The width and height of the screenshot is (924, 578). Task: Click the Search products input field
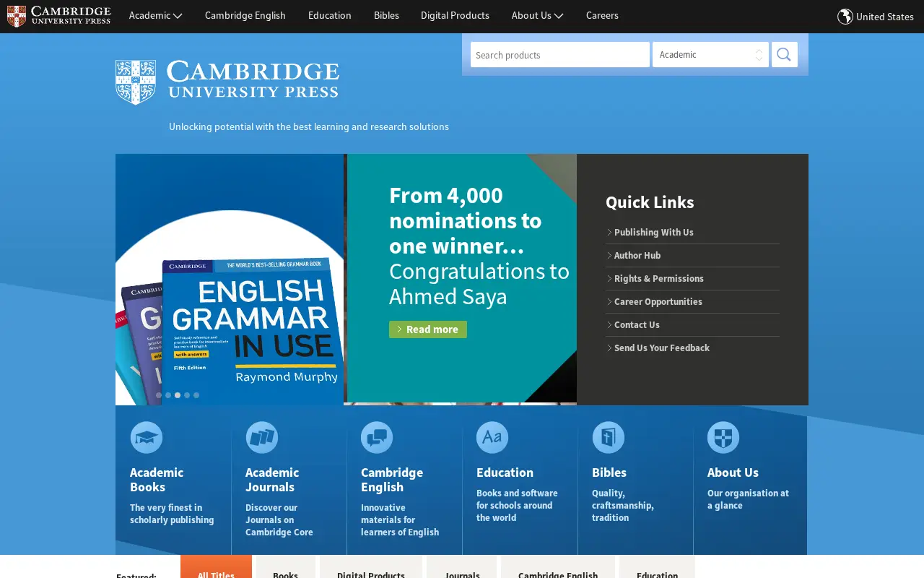coord(560,54)
